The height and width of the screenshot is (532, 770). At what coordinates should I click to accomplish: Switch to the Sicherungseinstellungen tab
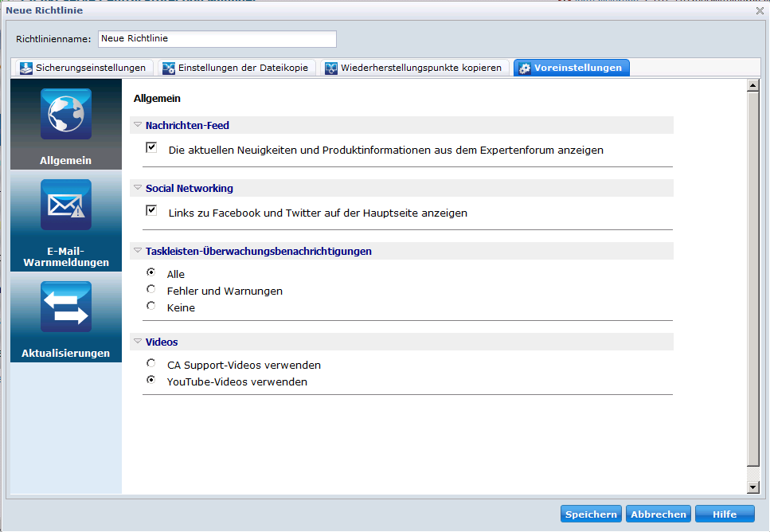[x=90, y=68]
